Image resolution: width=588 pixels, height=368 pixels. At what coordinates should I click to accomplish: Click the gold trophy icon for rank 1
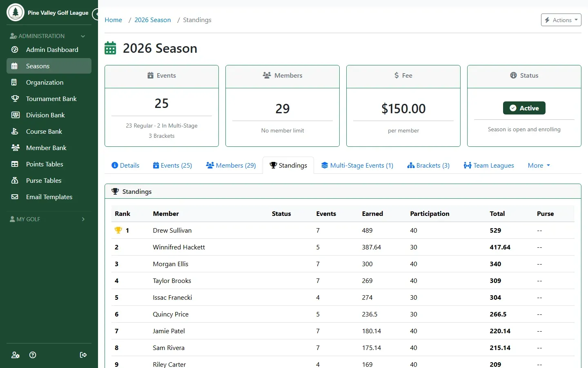118,230
